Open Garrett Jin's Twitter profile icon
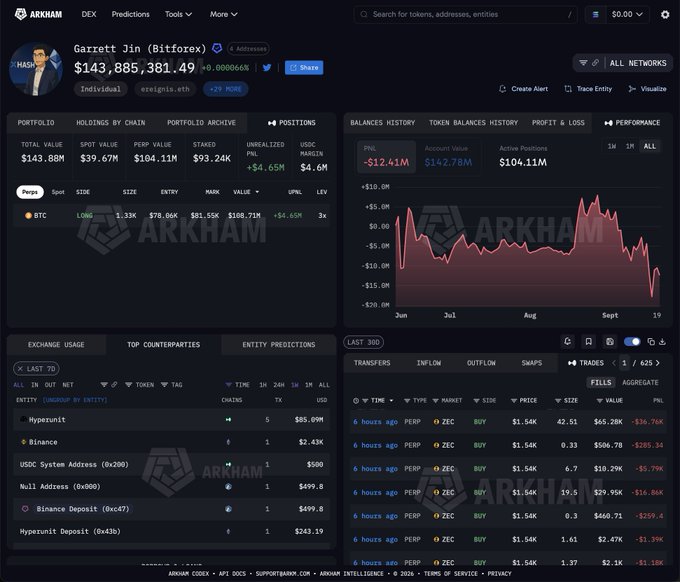Screen dimensions: 680x582 pos(267,68)
